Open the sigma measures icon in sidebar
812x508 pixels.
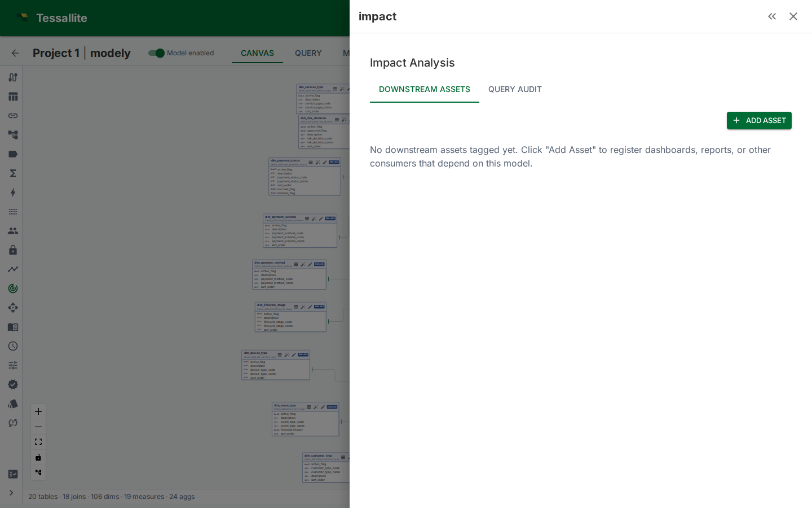(x=12, y=173)
